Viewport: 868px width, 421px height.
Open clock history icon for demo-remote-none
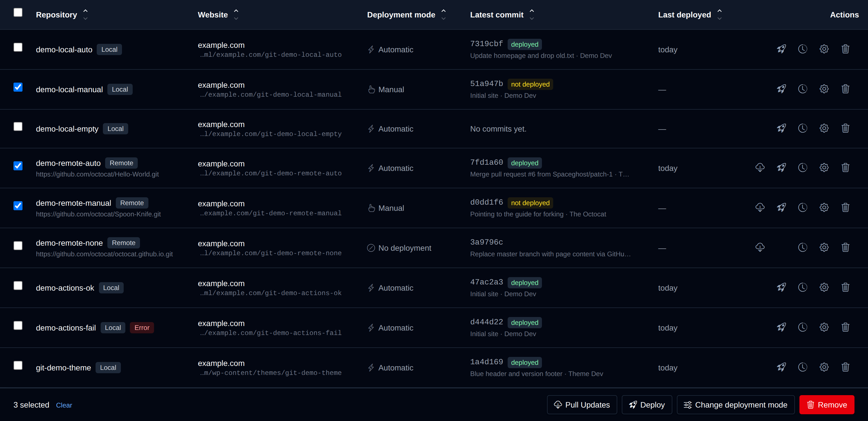[x=803, y=248]
